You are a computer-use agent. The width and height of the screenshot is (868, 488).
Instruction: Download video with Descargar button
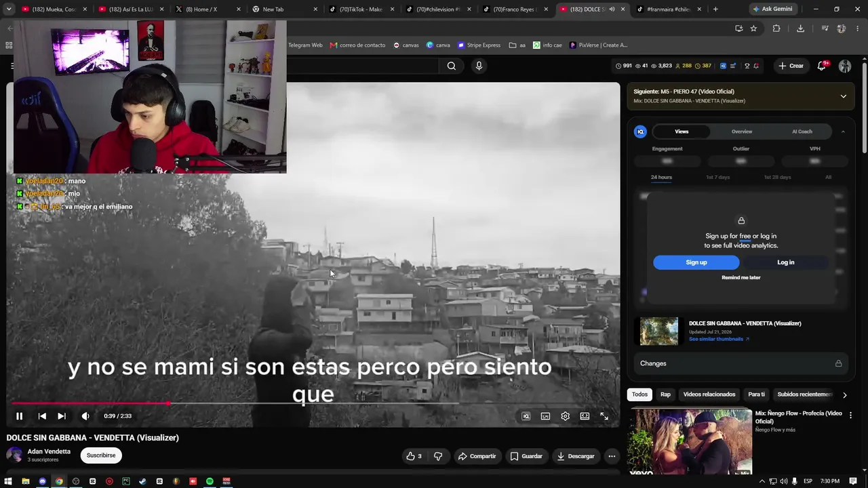(575, 456)
